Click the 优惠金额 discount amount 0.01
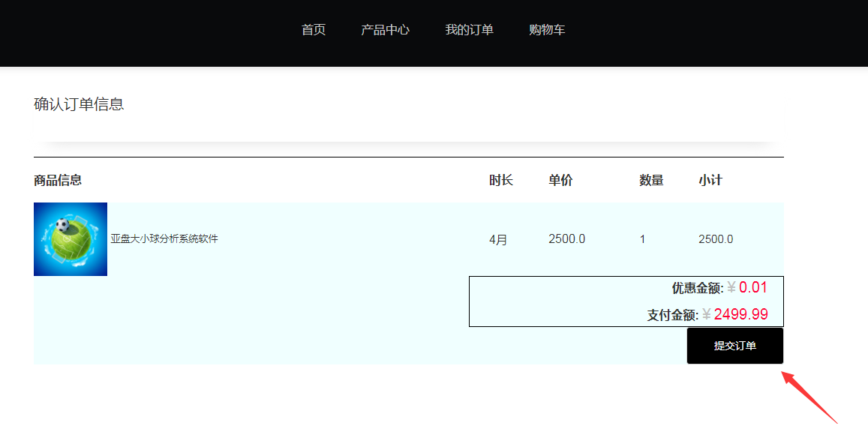The image size is (868, 438). tap(752, 287)
